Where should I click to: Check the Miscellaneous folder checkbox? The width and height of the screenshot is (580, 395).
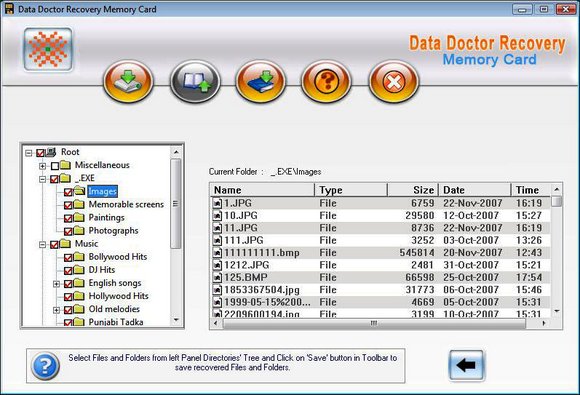pyautogui.click(x=55, y=166)
